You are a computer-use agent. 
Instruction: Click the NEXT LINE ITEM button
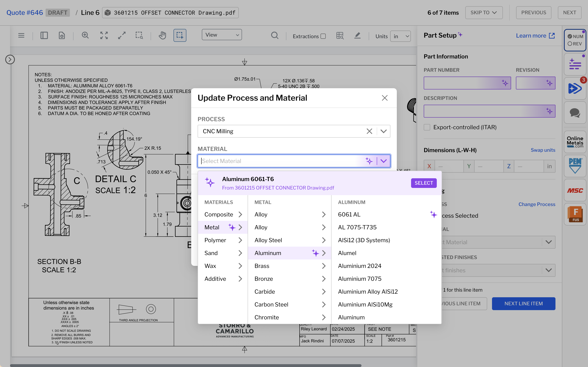pyautogui.click(x=524, y=304)
